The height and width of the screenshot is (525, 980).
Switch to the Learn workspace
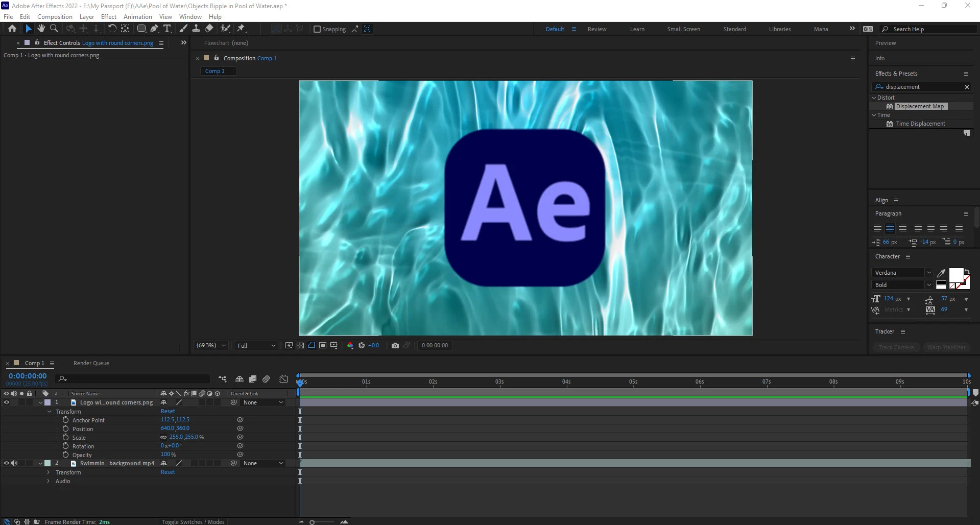(x=637, y=29)
